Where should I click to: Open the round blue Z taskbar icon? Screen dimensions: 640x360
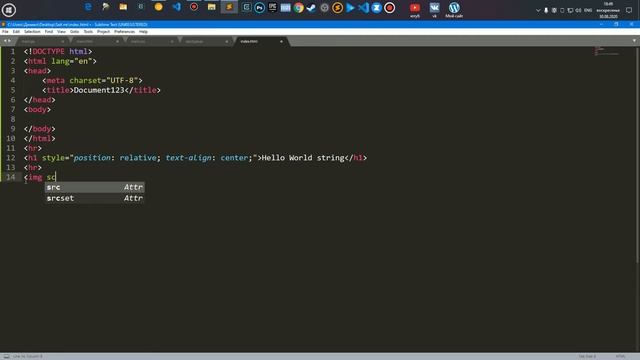coord(376,7)
